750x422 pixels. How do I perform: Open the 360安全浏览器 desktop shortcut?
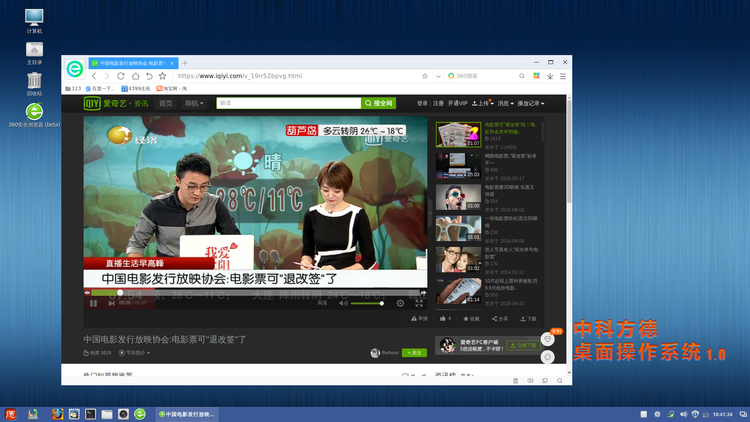[x=34, y=115]
